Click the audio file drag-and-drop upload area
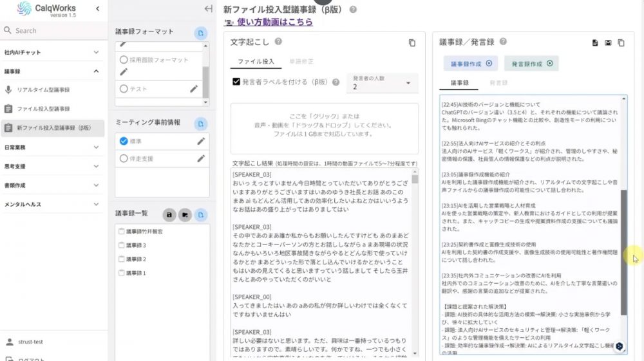This screenshot has width=644, height=361. 324,129
